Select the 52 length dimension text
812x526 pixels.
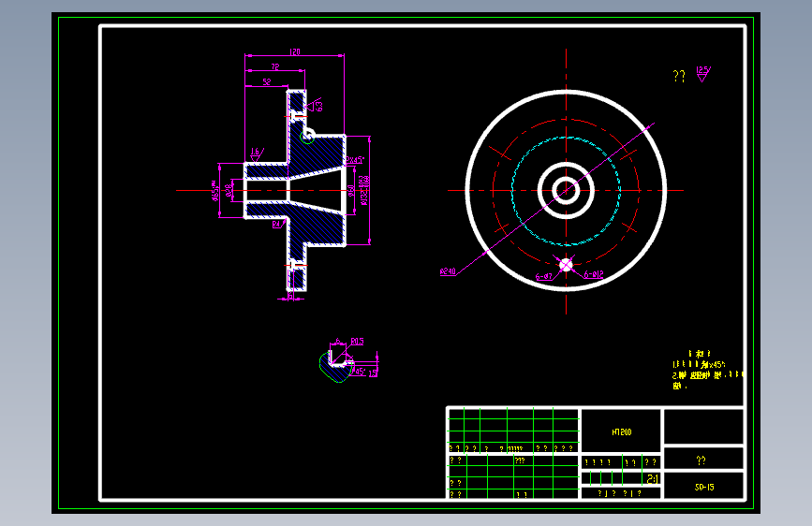(266, 81)
